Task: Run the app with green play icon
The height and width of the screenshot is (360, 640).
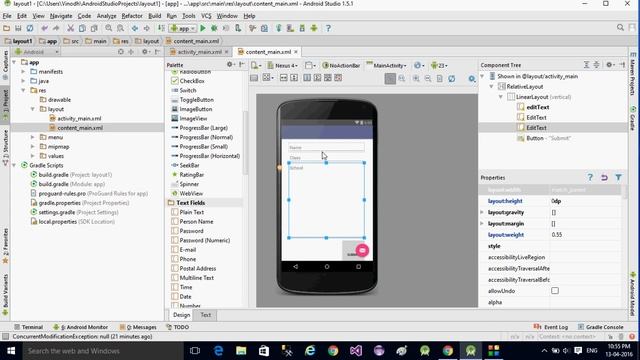Action: 202,28
